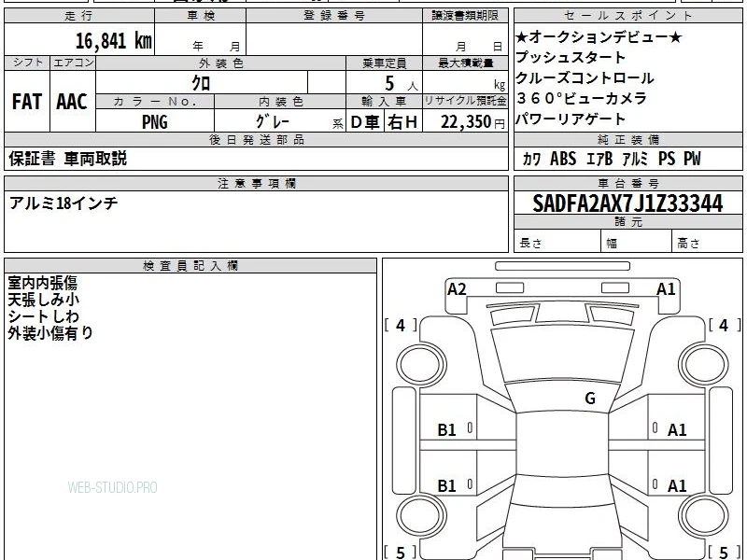Click the 検査員記入欄 header bar
The height and width of the screenshot is (560, 747).
pos(190,266)
